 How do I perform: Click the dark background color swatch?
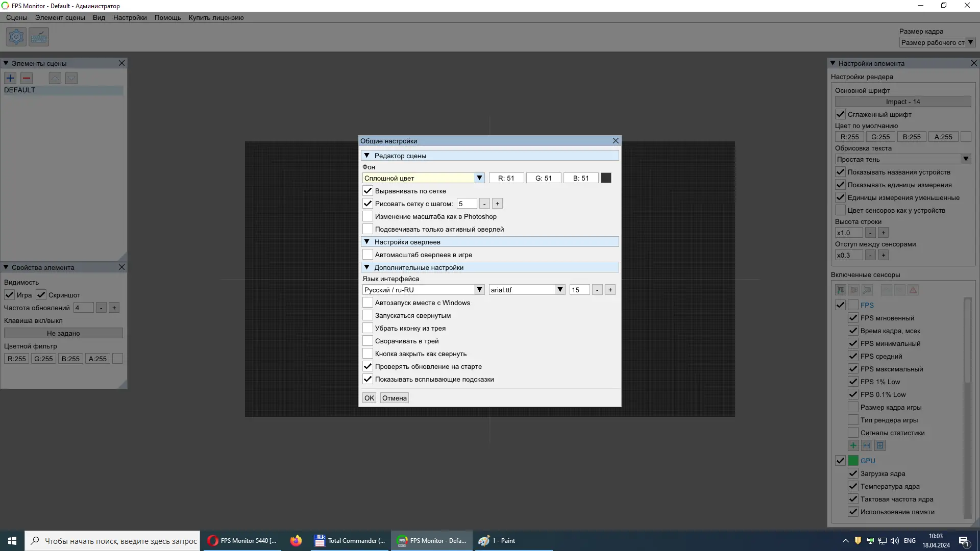pos(606,178)
